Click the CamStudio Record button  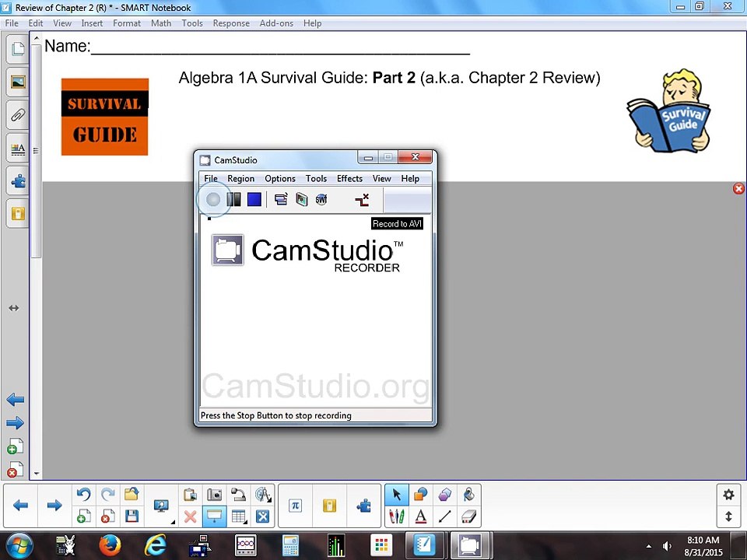pyautogui.click(x=213, y=200)
